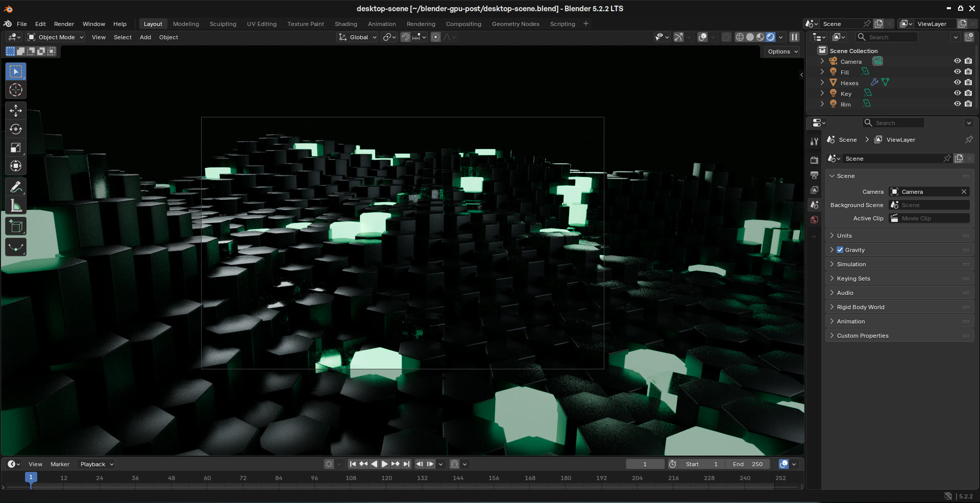Hide the Fill light in viewport
980x503 pixels.
point(958,72)
